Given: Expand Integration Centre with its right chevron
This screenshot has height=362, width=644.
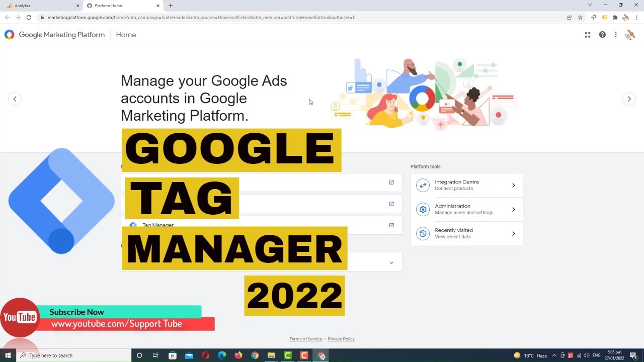Looking at the screenshot, I should [x=514, y=186].
